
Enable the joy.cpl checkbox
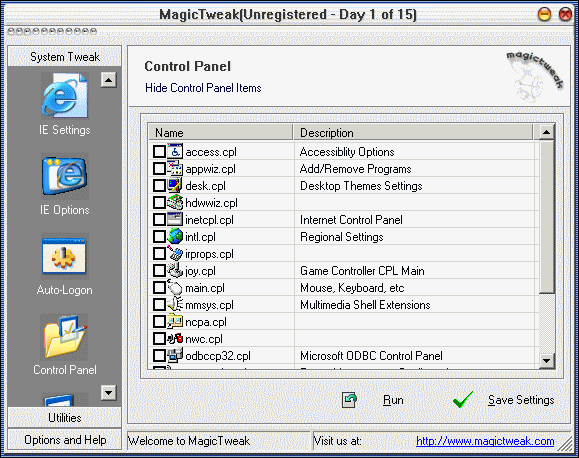click(159, 271)
